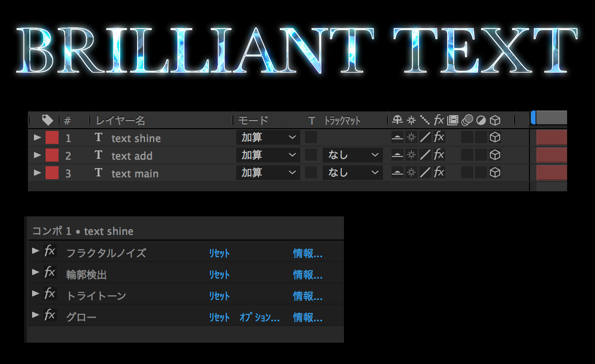The image size is (595, 364).
Task: Click collapse transformations star on text add layer
Action: (411, 155)
